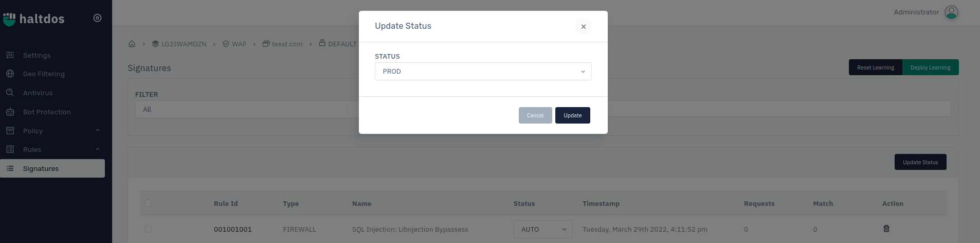Close the Update Status dialog
The height and width of the screenshot is (243, 980).
(584, 26)
